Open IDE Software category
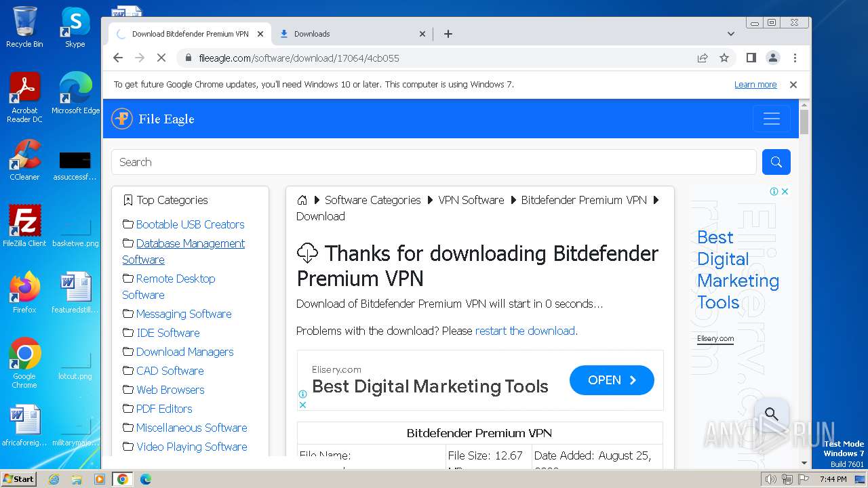 coord(168,333)
